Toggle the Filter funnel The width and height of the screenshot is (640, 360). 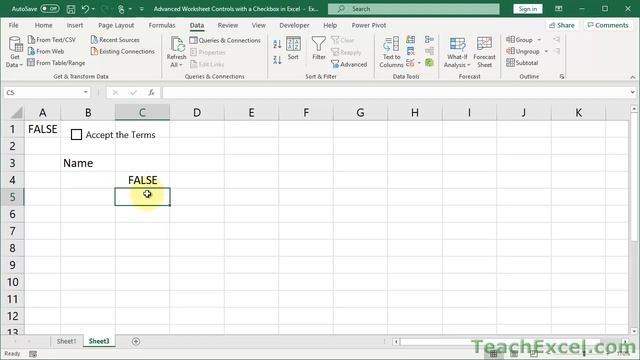pos(318,48)
